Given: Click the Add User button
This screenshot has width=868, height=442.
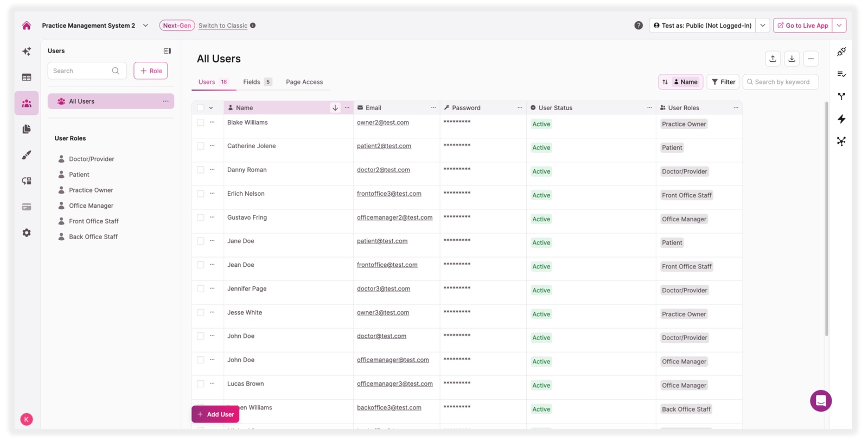Looking at the screenshot, I should 215,414.
